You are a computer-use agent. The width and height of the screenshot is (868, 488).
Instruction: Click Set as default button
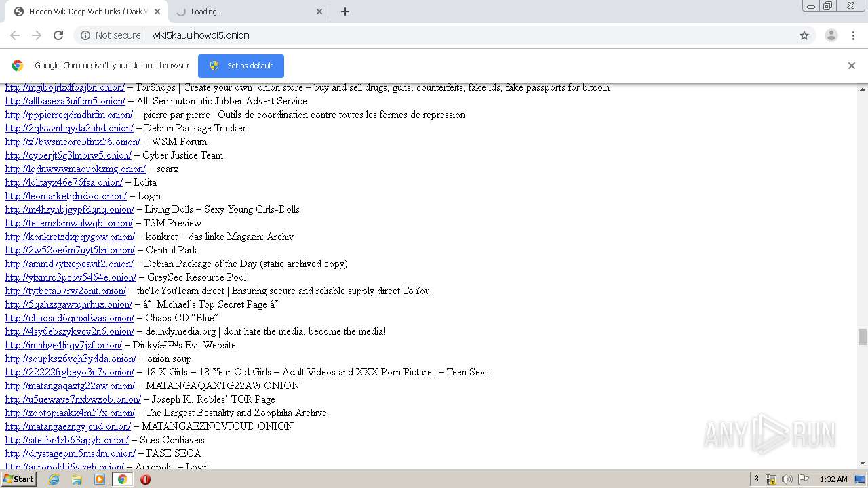(241, 66)
